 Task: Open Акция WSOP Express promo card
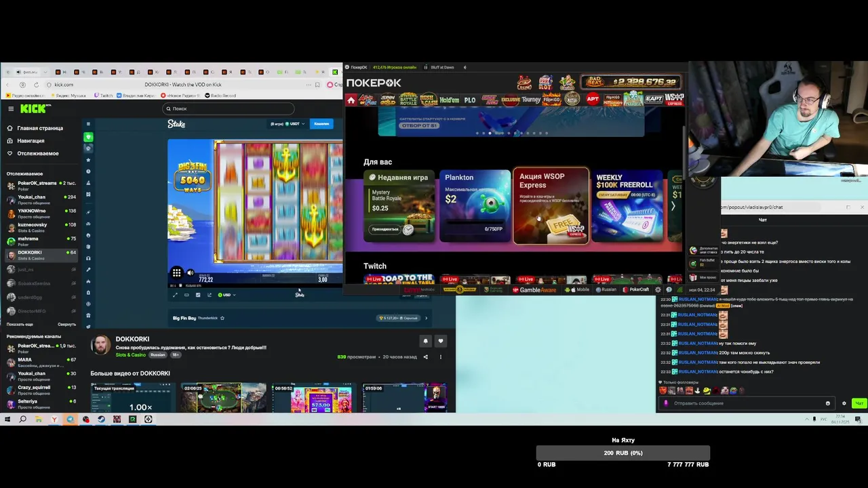tap(551, 205)
